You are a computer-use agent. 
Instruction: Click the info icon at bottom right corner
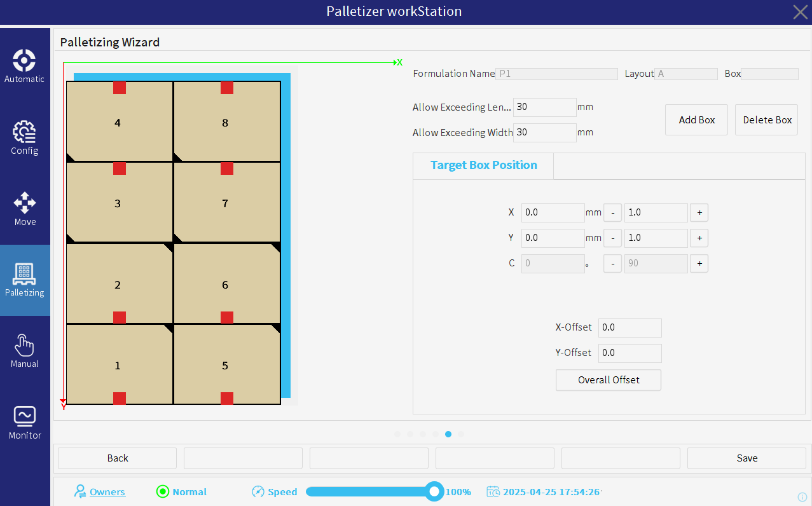pyautogui.click(x=802, y=497)
